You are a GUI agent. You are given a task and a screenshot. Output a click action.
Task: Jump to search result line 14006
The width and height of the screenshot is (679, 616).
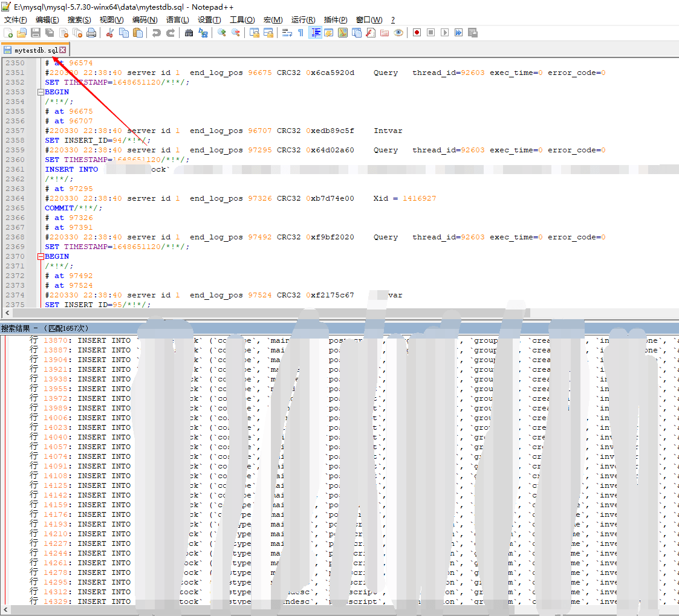pos(56,418)
